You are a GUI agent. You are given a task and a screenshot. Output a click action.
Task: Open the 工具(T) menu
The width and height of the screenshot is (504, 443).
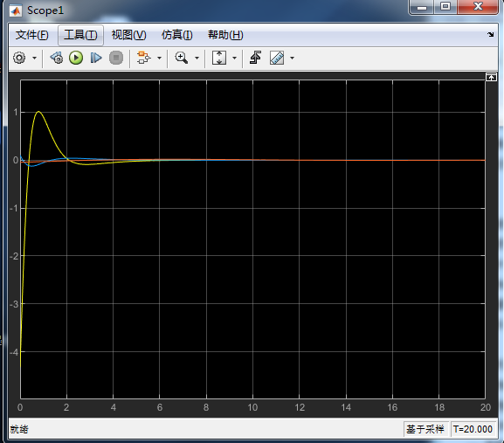click(80, 35)
